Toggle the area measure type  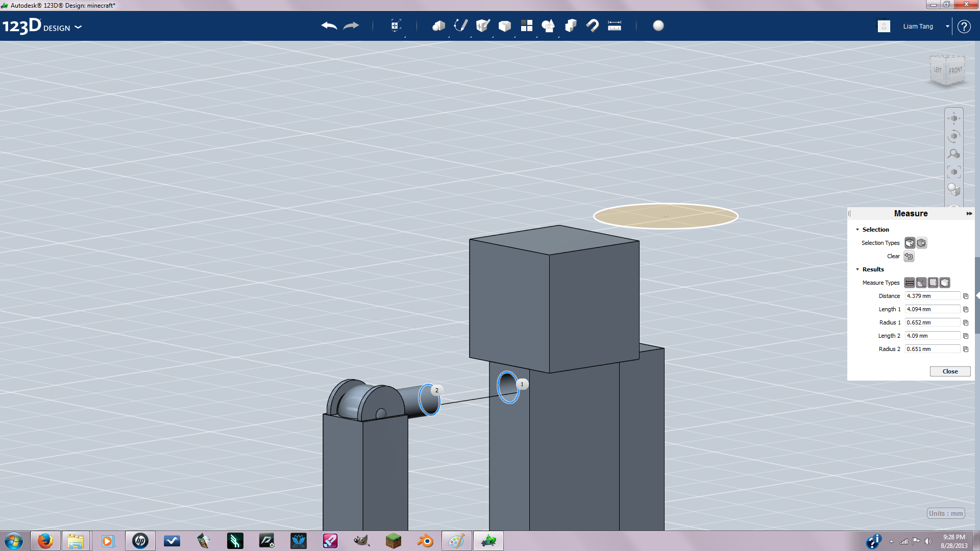(933, 283)
